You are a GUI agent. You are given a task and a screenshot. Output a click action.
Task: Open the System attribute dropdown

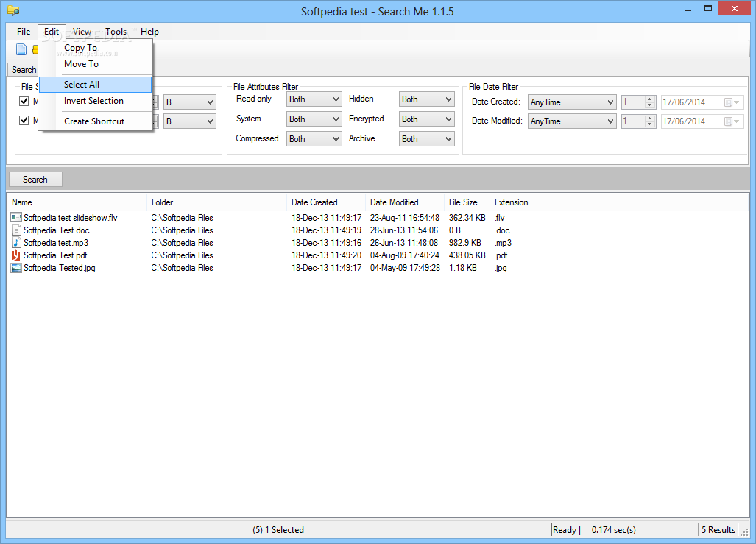[x=314, y=119]
